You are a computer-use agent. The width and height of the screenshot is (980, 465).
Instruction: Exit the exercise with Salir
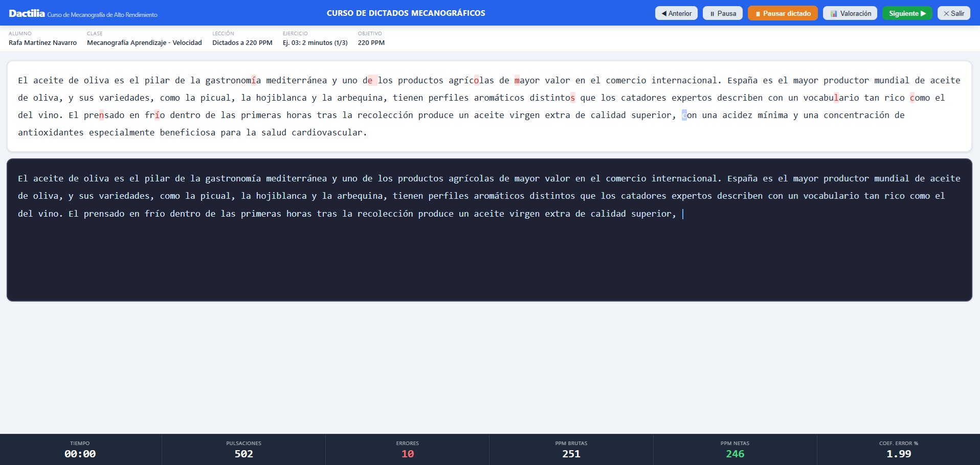tap(954, 13)
